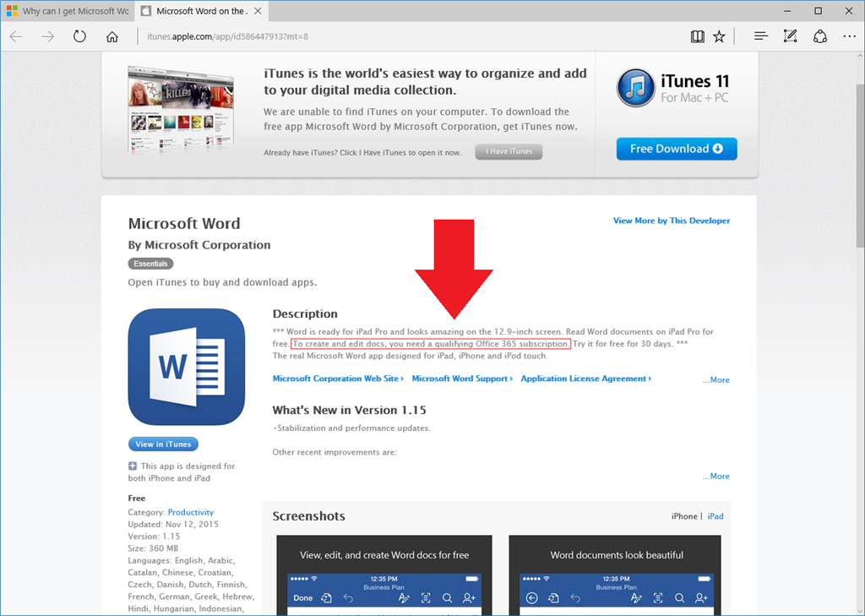The height and width of the screenshot is (616, 865).
Task: Open the Hub lines icon
Action: tap(761, 36)
